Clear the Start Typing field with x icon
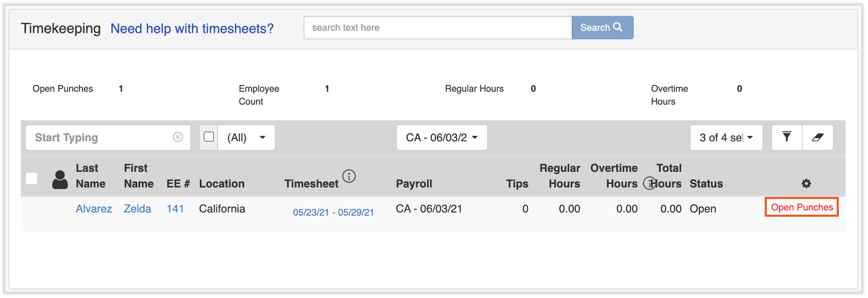868x298 pixels. click(x=178, y=137)
